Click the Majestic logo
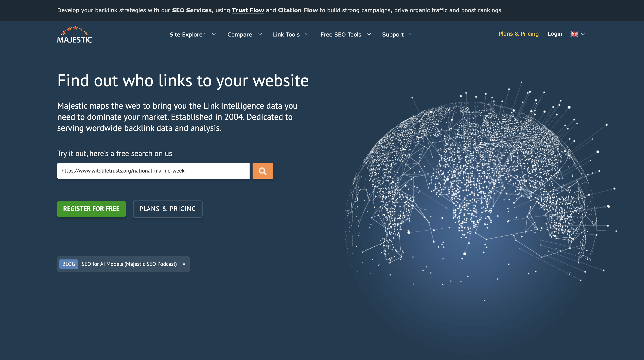This screenshot has height=360, width=644. pos(75,34)
